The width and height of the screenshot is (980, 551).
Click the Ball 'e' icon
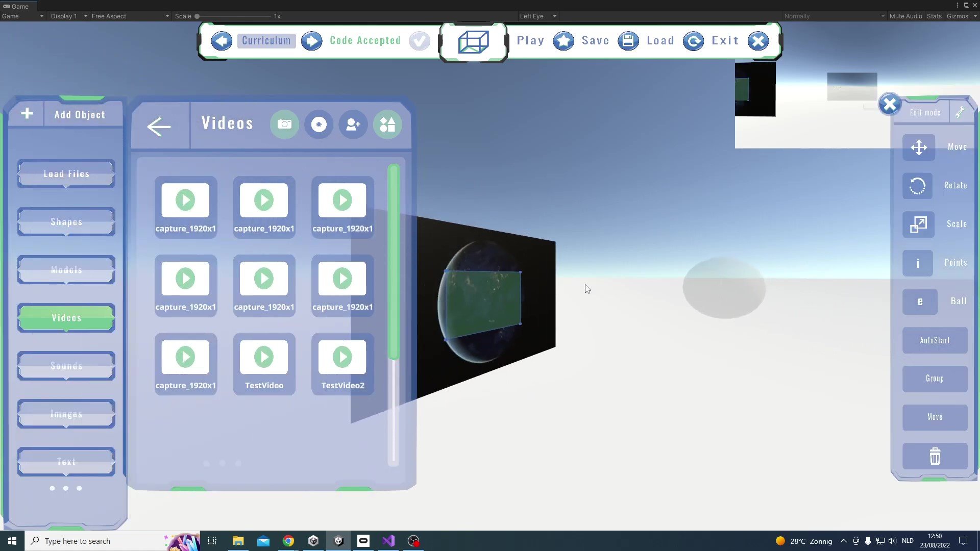click(920, 302)
